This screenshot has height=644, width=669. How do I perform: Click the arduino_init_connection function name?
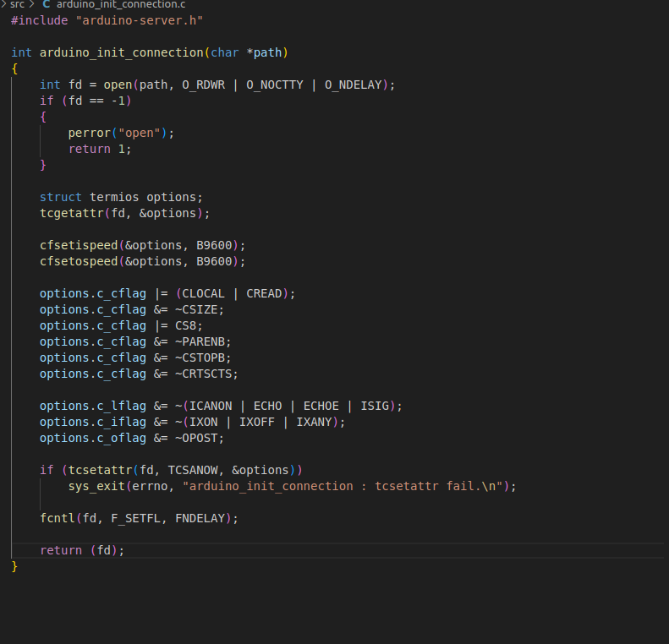[x=122, y=53]
